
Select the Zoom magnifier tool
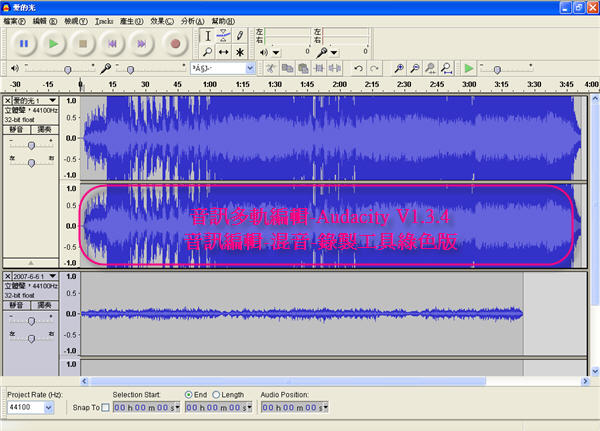pyautogui.click(x=207, y=51)
